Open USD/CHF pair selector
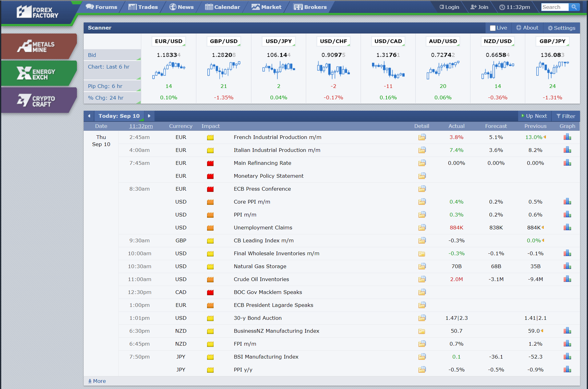 (x=333, y=41)
